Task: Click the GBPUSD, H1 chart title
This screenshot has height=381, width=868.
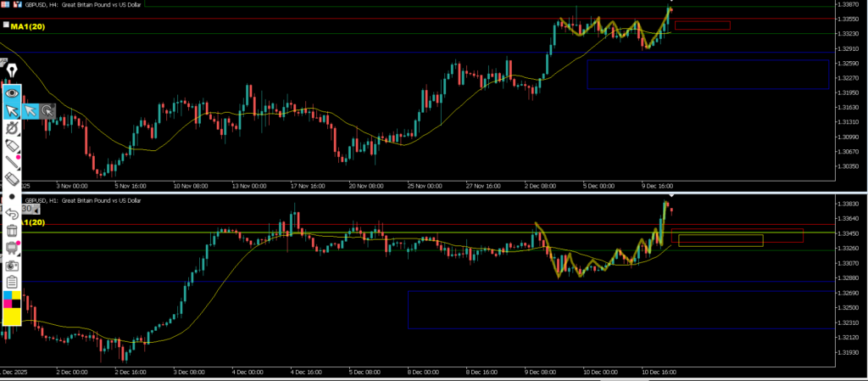Action: [x=70, y=200]
